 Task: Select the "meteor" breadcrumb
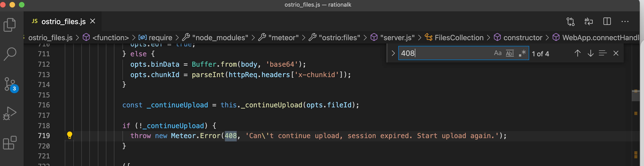278,38
